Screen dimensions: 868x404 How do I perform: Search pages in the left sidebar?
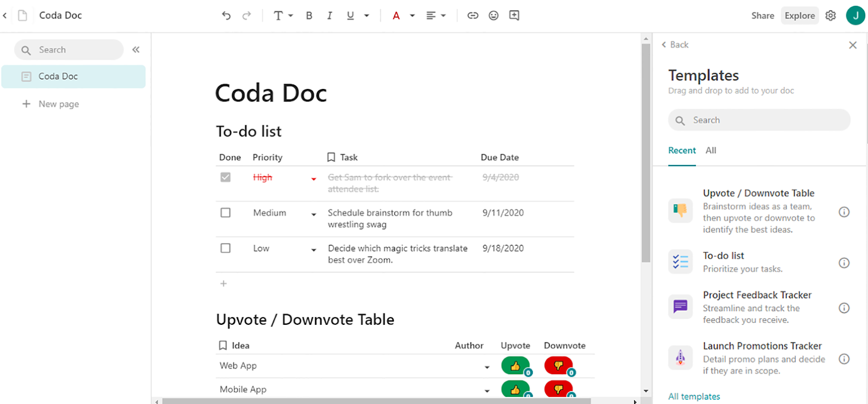[x=69, y=50]
